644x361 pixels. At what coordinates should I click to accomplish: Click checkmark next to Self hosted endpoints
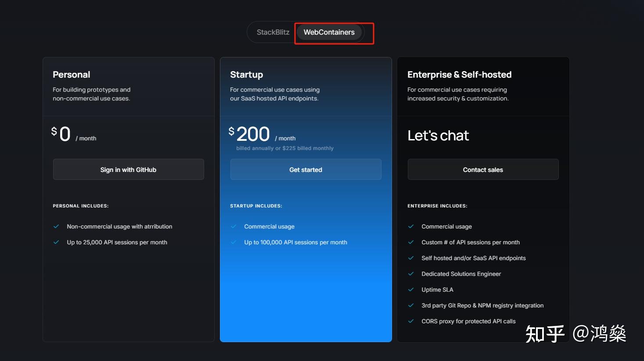411,258
